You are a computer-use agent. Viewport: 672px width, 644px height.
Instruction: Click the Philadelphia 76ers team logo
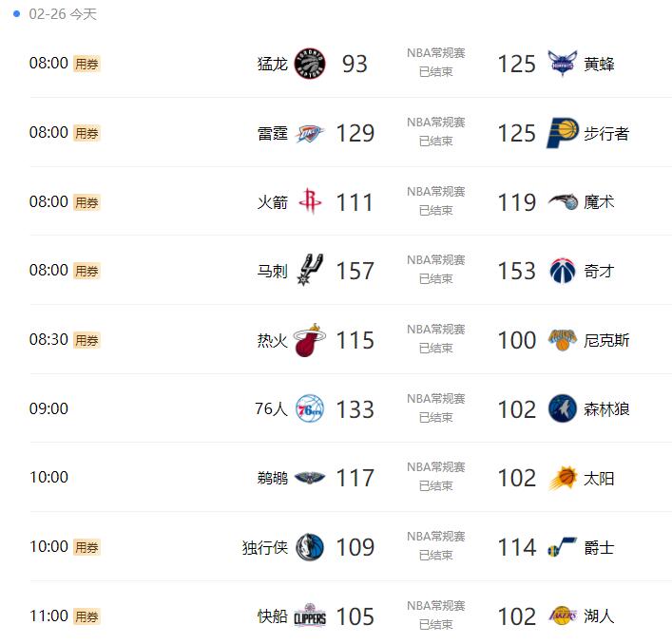(310, 409)
